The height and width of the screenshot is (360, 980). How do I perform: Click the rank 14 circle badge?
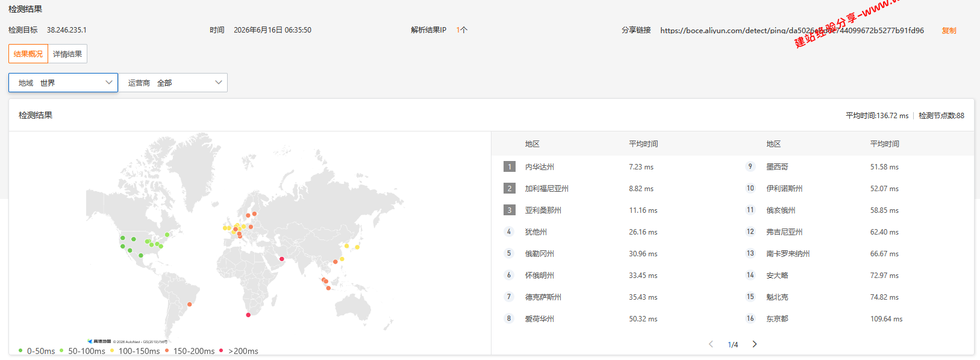[x=750, y=275]
